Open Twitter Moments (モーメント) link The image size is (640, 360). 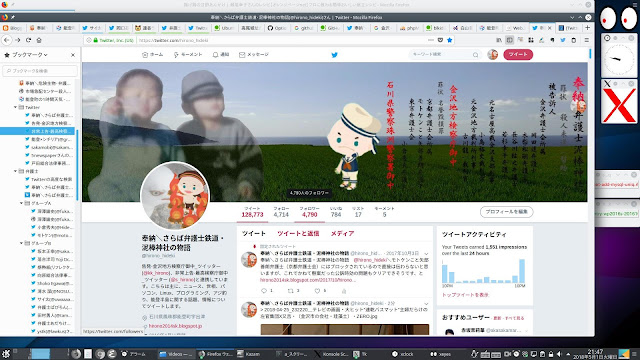pyautogui.click(x=188, y=54)
